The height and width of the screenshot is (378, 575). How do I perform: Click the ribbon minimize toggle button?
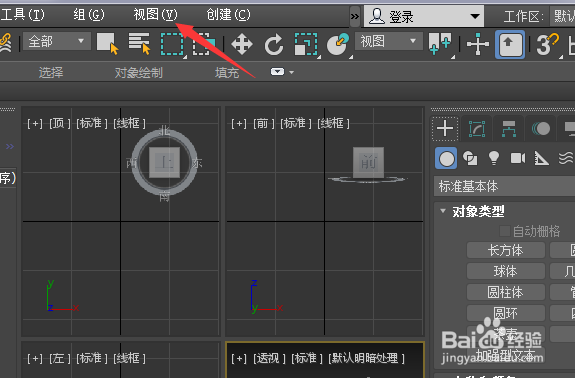click(x=277, y=71)
